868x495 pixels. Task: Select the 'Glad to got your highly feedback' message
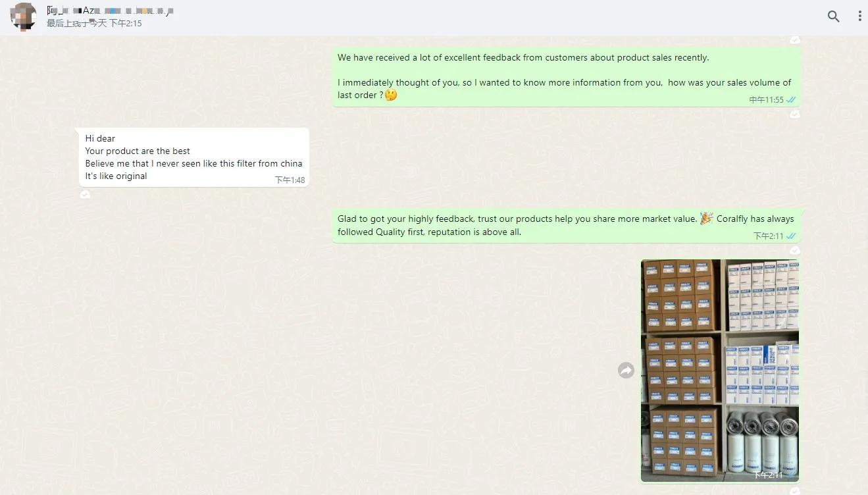coord(566,226)
